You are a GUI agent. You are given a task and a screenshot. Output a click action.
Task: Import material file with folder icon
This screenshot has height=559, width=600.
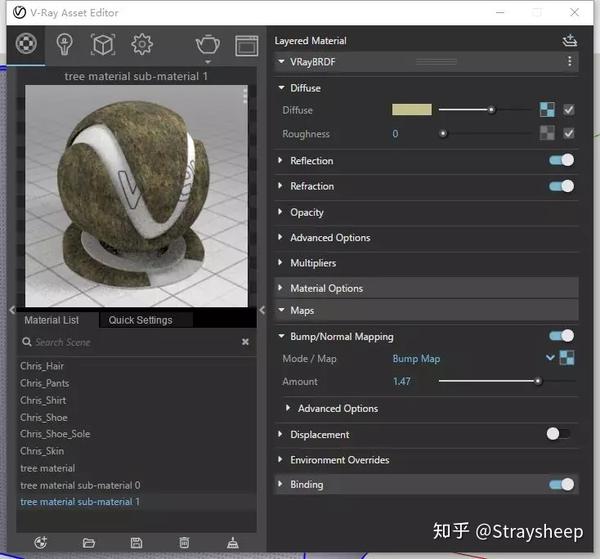coord(88,543)
